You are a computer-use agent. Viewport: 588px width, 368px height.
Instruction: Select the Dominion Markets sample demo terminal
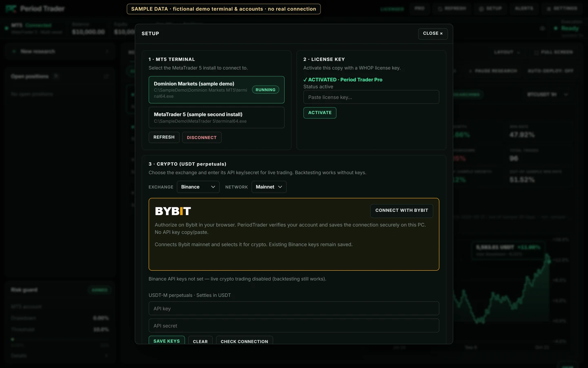click(x=216, y=90)
